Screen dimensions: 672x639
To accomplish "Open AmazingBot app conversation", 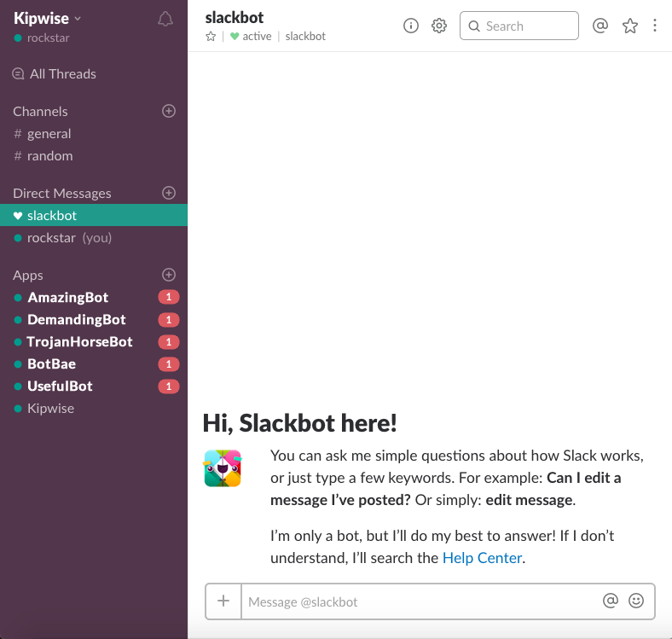I will point(67,298).
